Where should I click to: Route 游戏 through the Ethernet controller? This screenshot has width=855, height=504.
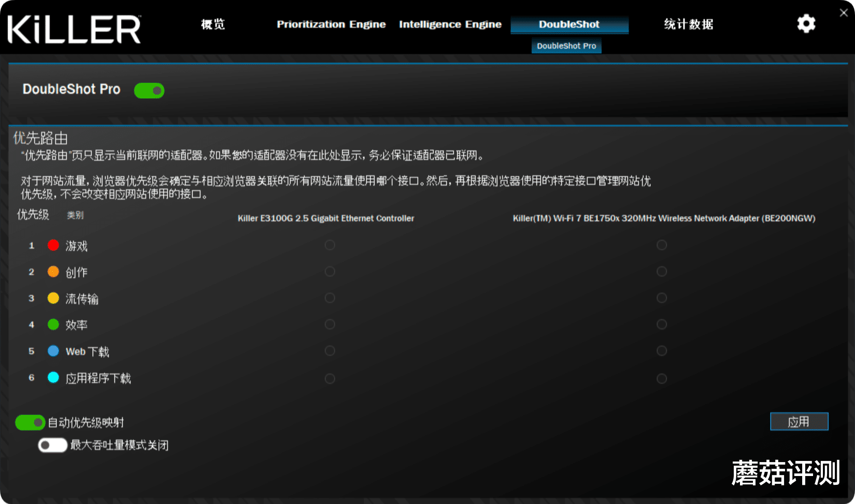click(330, 245)
